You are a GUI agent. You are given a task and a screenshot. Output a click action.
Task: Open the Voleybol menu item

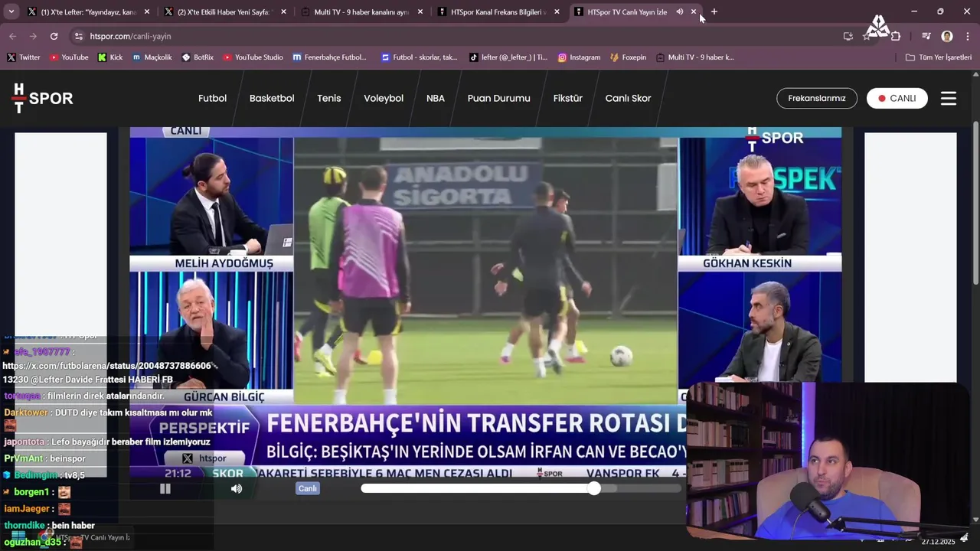click(384, 98)
